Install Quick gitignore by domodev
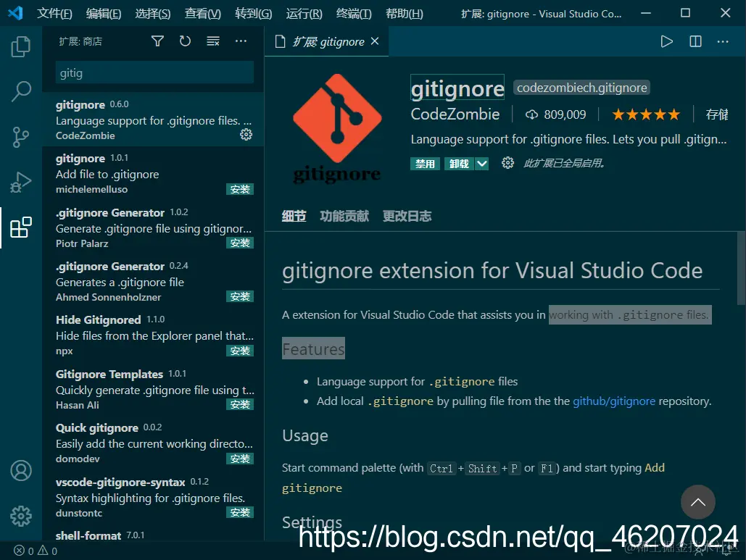Screen dimensions: 746x560 click(x=240, y=459)
